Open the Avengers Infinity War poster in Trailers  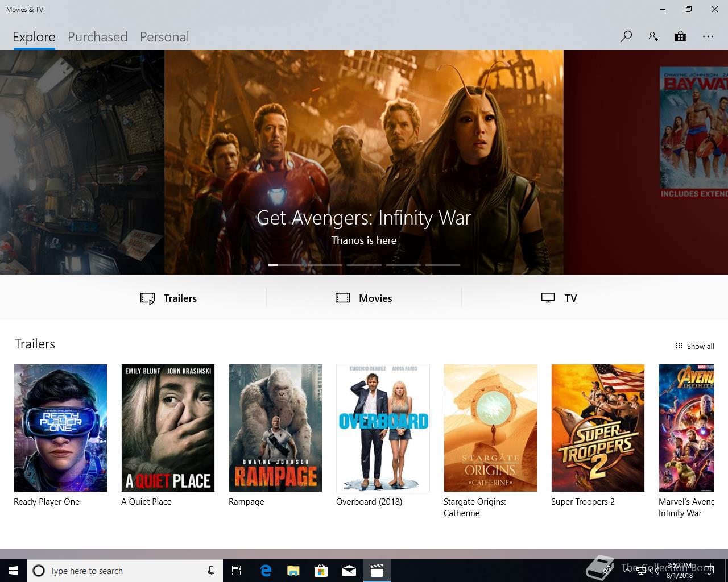coord(686,428)
